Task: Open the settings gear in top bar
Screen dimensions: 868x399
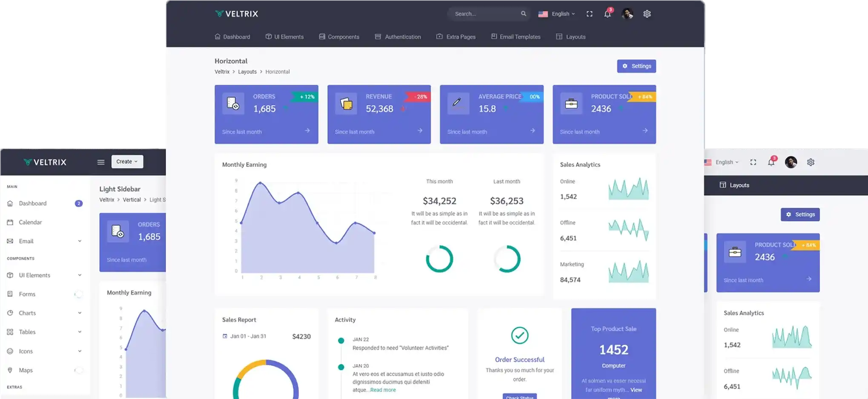Action: coord(647,14)
